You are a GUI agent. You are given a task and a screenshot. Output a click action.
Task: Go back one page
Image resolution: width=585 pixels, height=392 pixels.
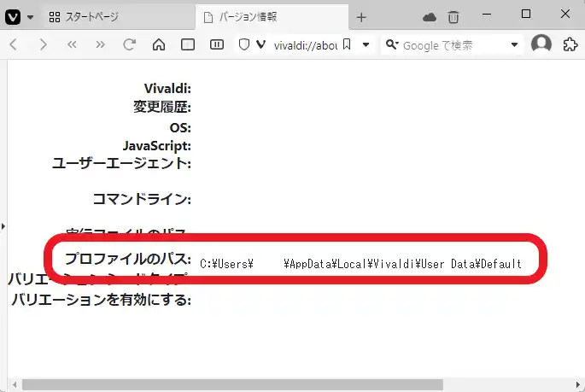click(14, 44)
